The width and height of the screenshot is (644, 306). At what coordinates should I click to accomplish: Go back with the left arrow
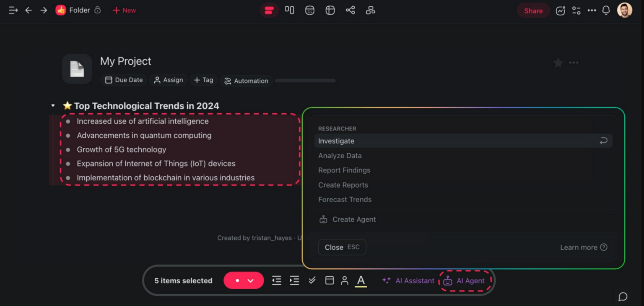coord(29,10)
